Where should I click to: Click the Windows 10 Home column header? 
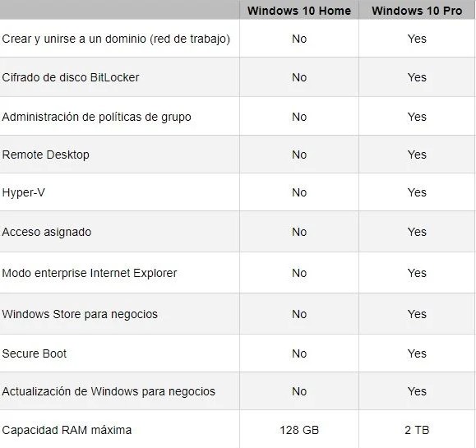(x=299, y=11)
